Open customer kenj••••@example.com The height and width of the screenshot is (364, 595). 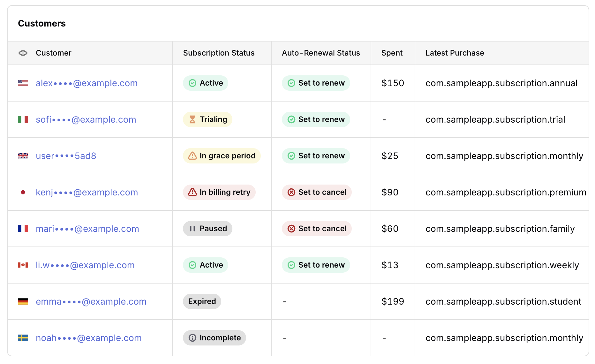click(87, 192)
